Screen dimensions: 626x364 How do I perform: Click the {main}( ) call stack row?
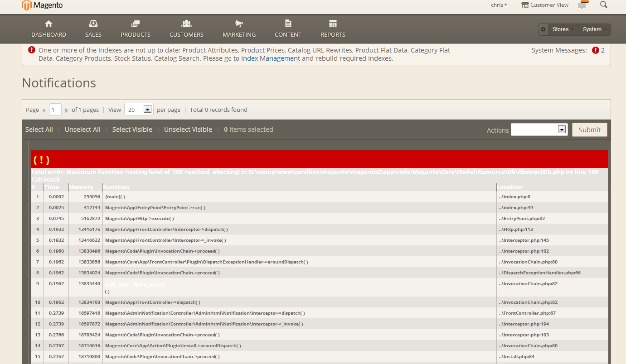pyautogui.click(x=320, y=196)
